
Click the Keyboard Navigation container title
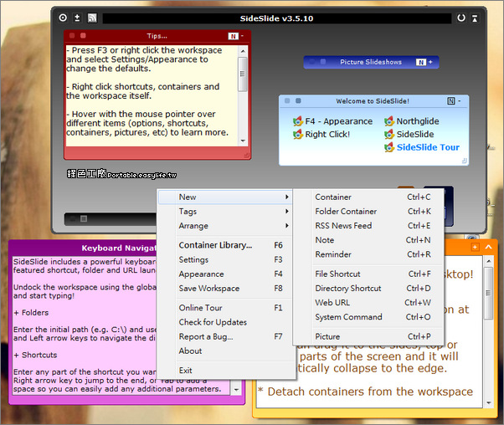tap(119, 248)
